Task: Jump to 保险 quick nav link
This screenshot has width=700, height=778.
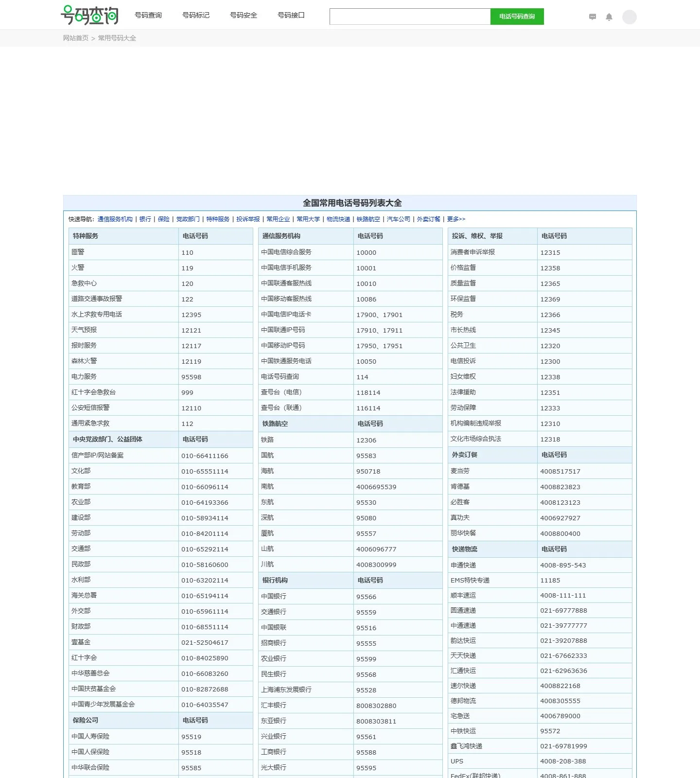Action: 164,219
